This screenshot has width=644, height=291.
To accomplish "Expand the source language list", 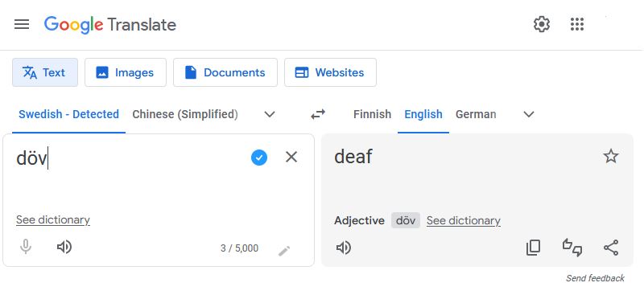I will (x=270, y=114).
